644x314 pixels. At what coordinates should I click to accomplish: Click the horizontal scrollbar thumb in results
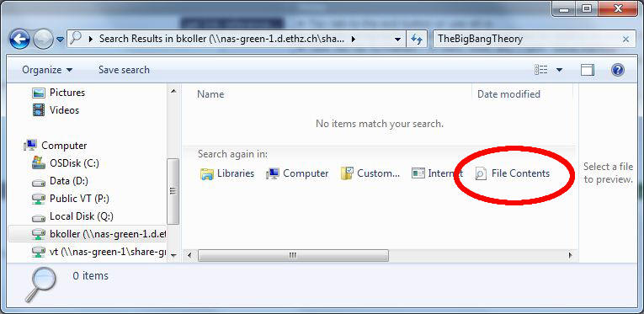coord(293,255)
